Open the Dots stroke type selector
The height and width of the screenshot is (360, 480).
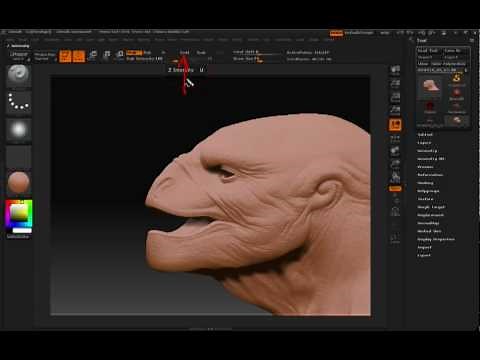click(x=19, y=103)
